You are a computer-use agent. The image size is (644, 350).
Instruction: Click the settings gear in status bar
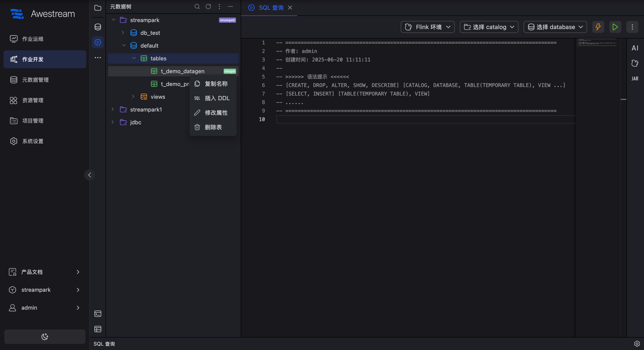click(x=637, y=344)
